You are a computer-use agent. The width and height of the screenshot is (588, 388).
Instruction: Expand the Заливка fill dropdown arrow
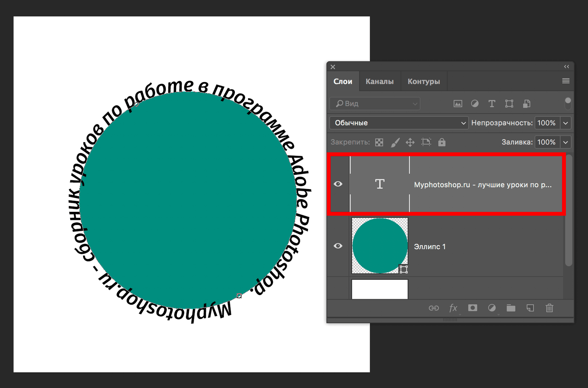(x=566, y=142)
